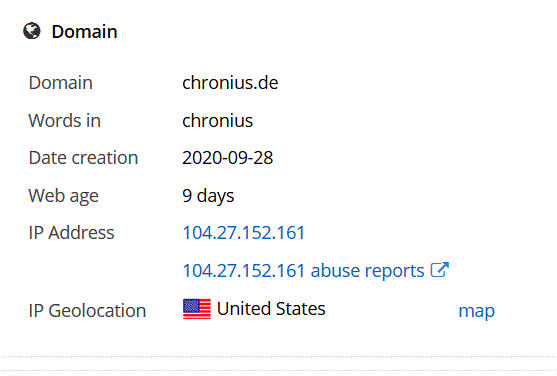Click the bold 'Domain' section heading
The width and height of the screenshot is (557, 376).
click(x=85, y=31)
